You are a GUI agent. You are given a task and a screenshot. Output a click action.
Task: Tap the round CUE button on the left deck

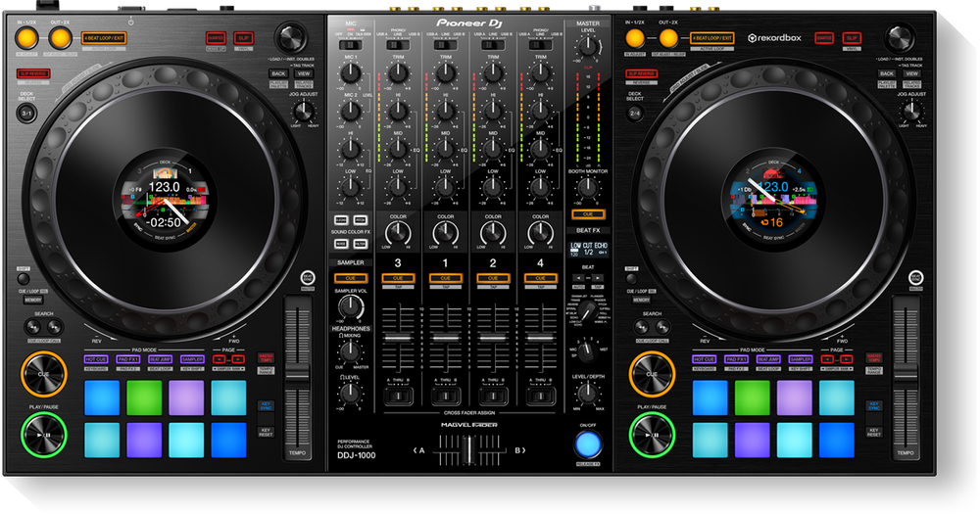(x=44, y=374)
